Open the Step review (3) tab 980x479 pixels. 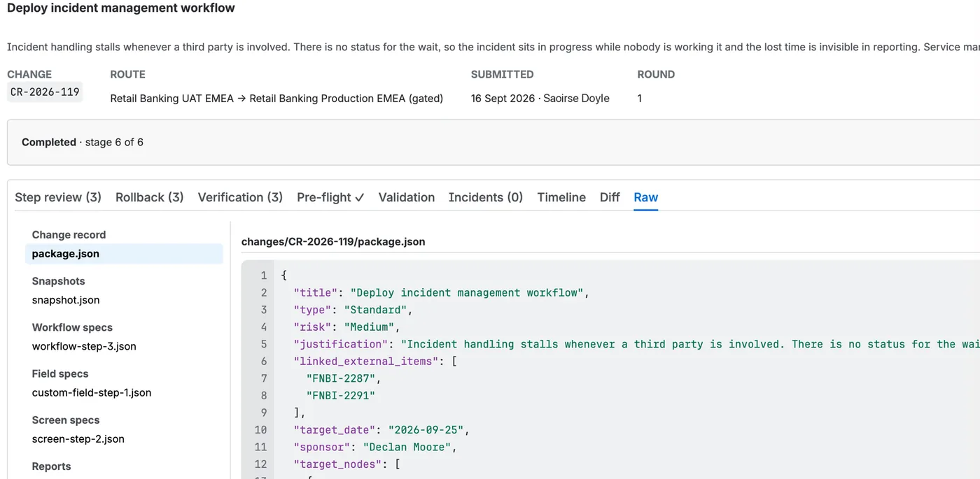[x=58, y=197]
